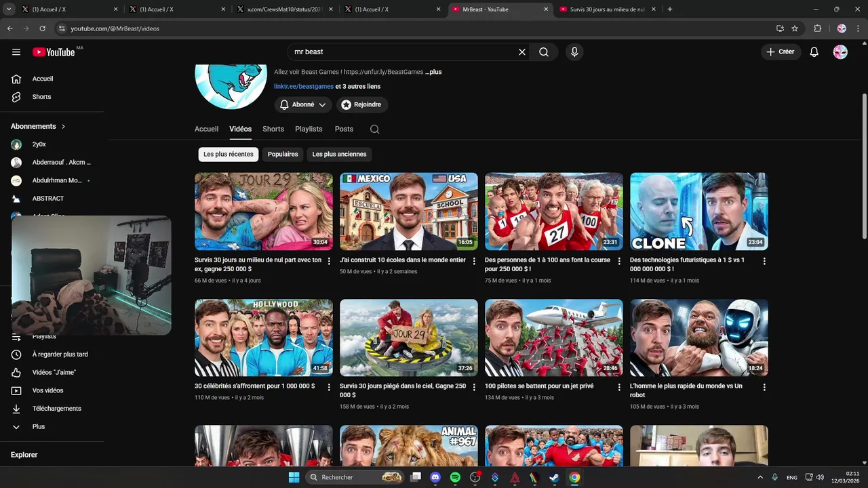Click the taskbar Rechercher search box
This screenshot has width=868, height=488.
[355, 477]
